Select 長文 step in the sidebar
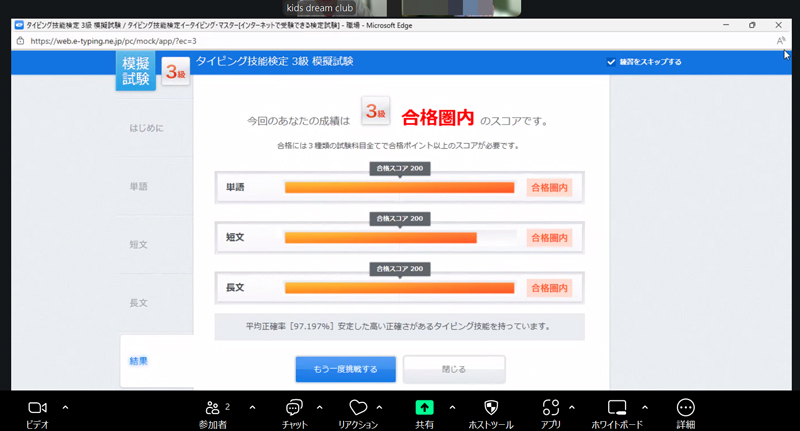This screenshot has width=800, height=431. (x=138, y=303)
